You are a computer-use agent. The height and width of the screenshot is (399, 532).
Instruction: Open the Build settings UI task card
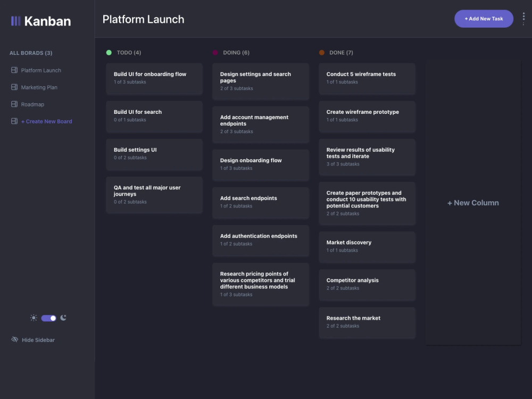click(x=154, y=154)
